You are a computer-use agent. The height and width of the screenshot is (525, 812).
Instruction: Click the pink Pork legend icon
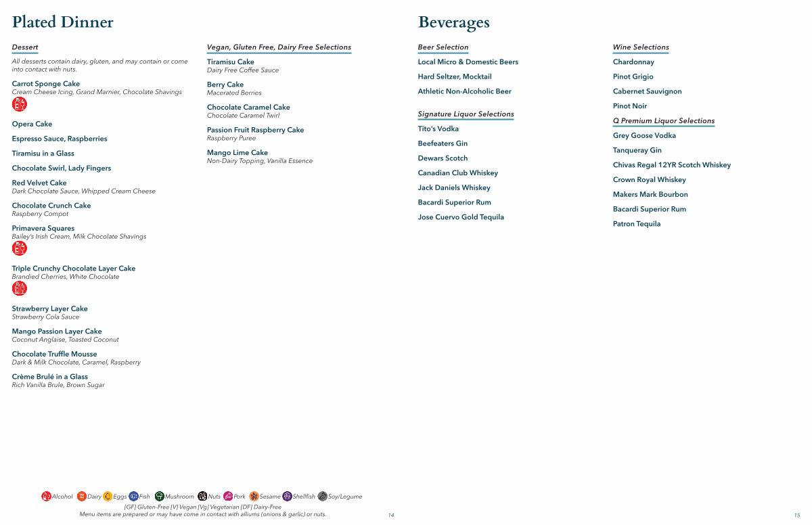(228, 497)
